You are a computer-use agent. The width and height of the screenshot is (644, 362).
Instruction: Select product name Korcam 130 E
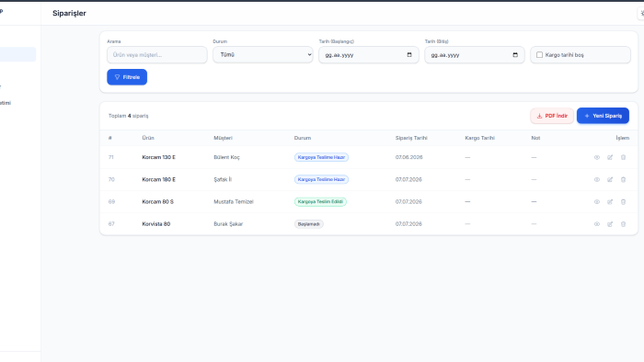coord(158,157)
